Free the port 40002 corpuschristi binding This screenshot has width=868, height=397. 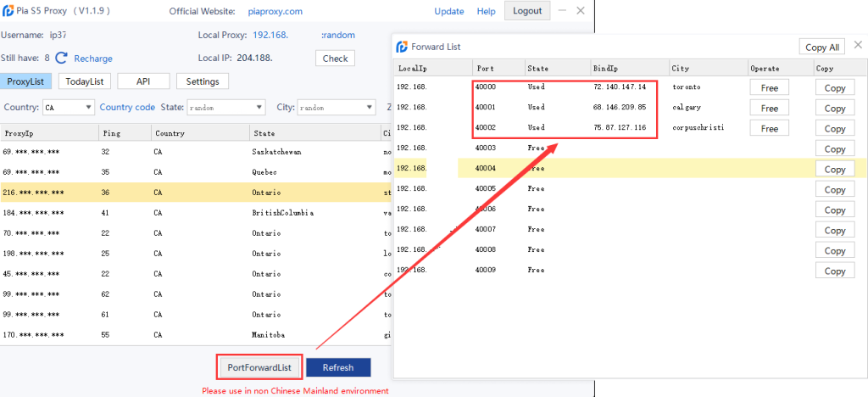(x=769, y=128)
